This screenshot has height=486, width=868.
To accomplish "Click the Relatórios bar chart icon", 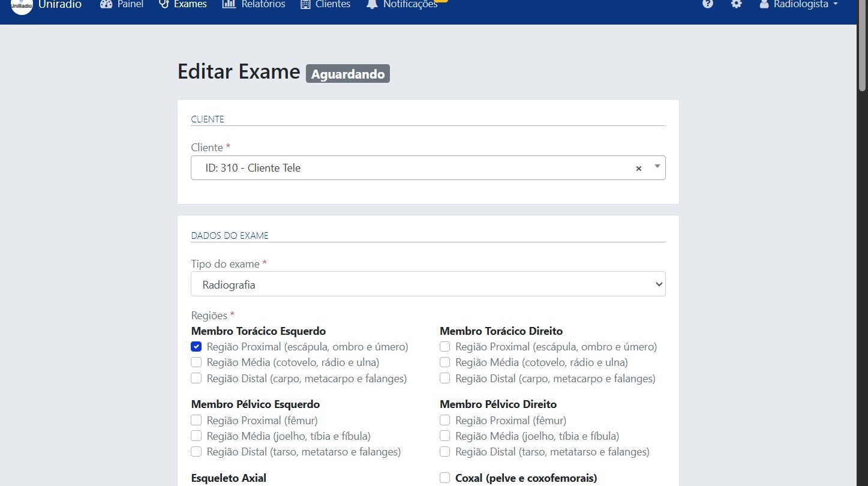I will point(229,4).
